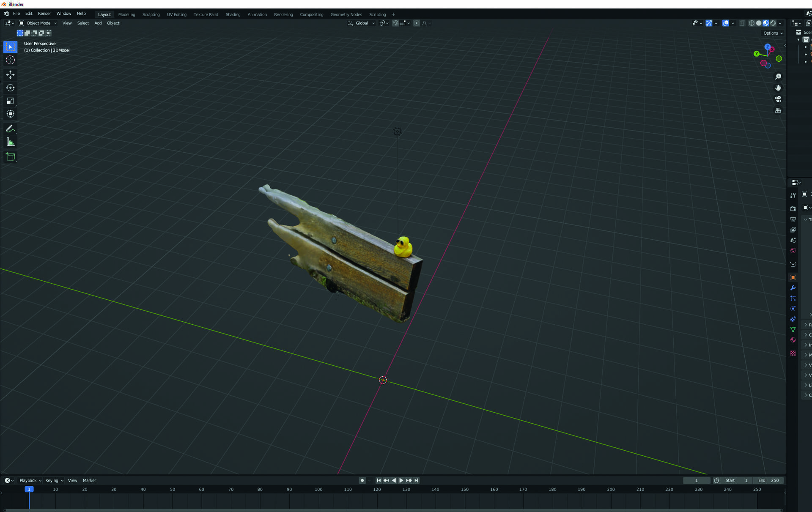Toggle viewport overlays button

click(725, 23)
